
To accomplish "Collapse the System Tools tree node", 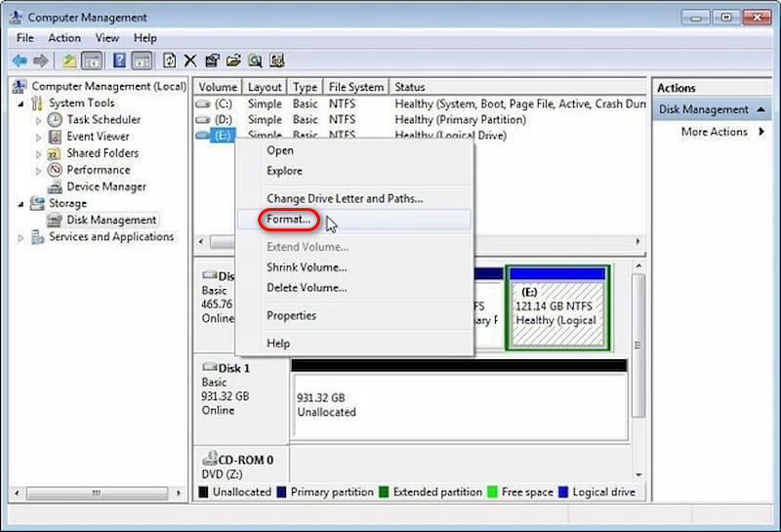I will tap(21, 104).
